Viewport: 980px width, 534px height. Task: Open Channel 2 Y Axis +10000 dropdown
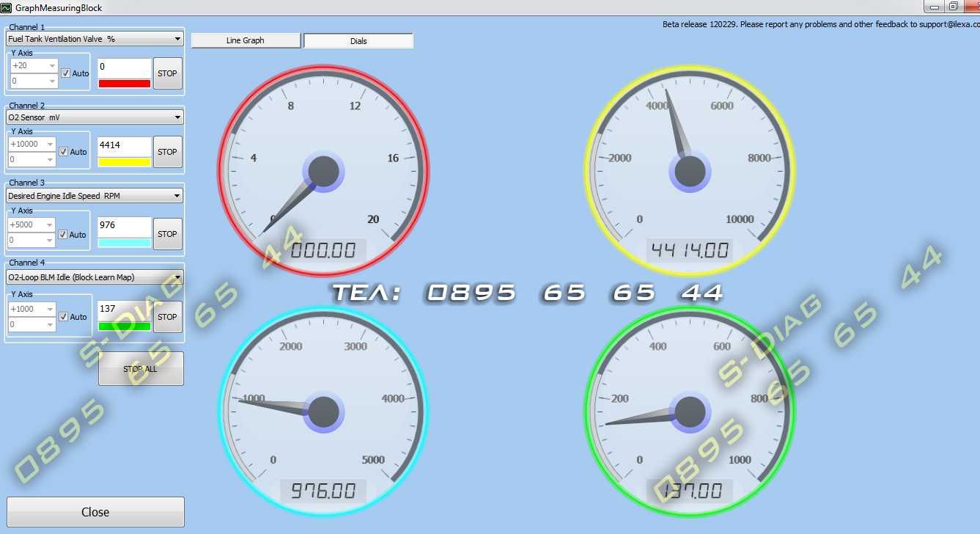(32, 144)
